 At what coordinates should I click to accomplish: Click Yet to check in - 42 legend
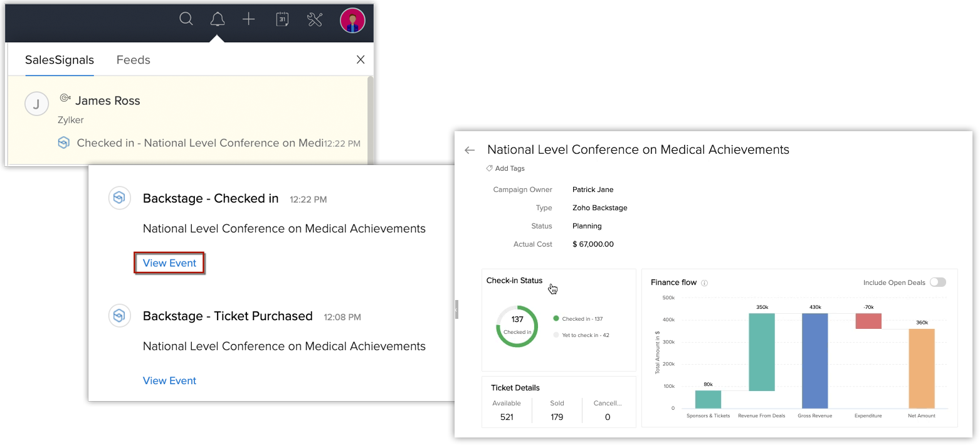581,335
